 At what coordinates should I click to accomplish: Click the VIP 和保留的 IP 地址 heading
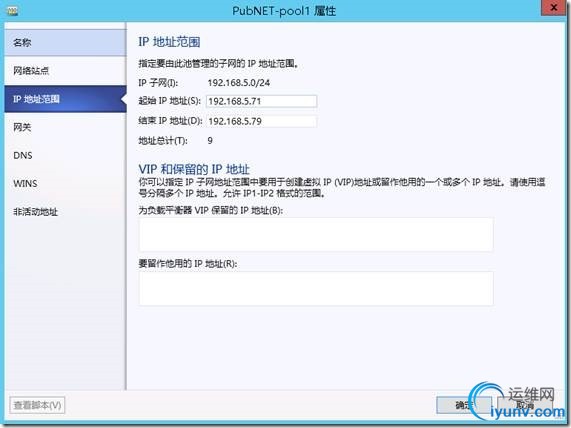(194, 169)
